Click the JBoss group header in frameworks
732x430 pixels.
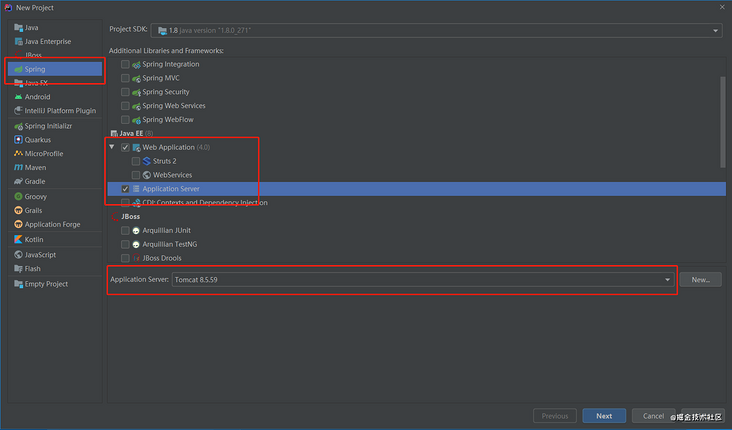point(126,217)
